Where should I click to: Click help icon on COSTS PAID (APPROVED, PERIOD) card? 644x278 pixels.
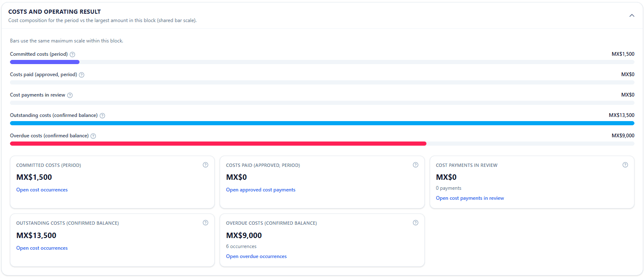pos(415,165)
